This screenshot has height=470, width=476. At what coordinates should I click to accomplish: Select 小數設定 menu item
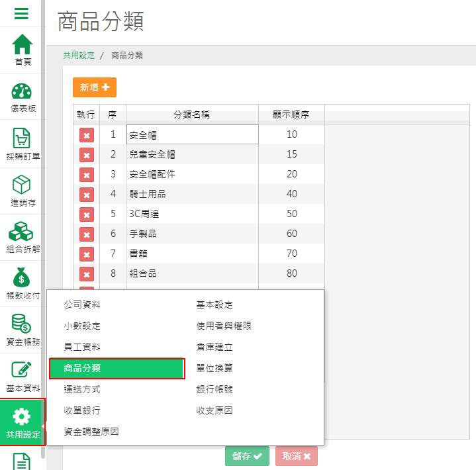(x=82, y=326)
